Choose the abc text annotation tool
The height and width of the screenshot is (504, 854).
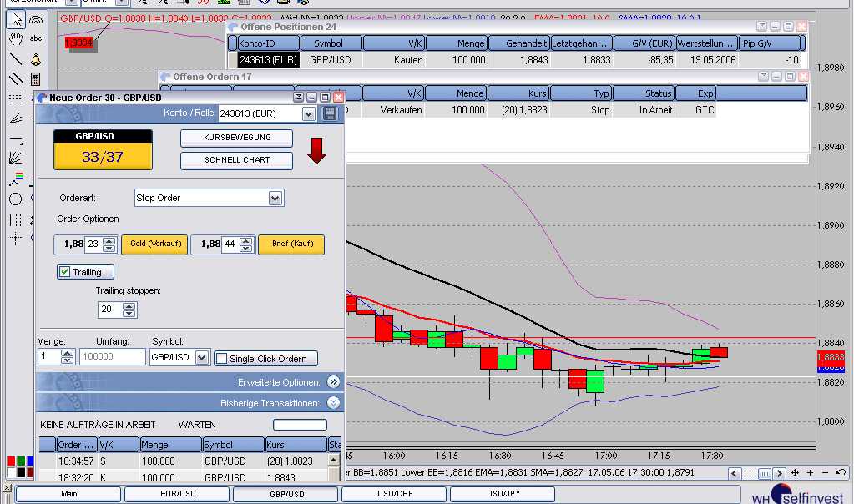[36, 38]
